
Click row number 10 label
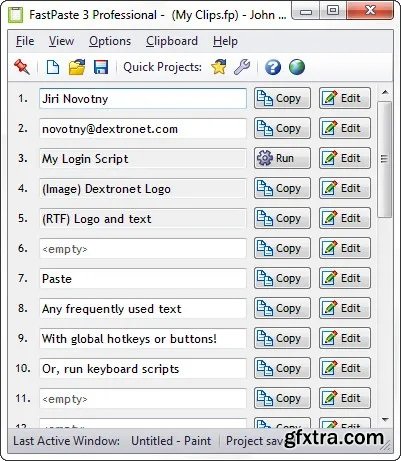click(x=23, y=368)
